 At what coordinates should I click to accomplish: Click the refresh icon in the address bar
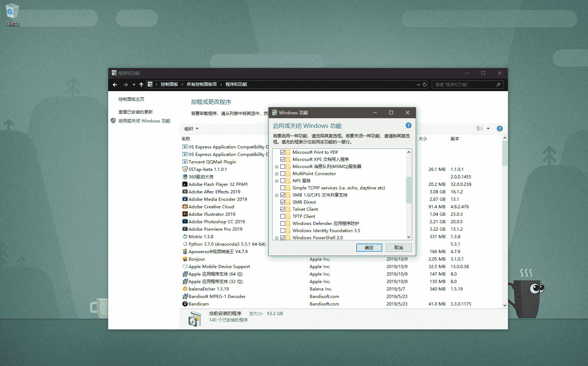coord(425,84)
